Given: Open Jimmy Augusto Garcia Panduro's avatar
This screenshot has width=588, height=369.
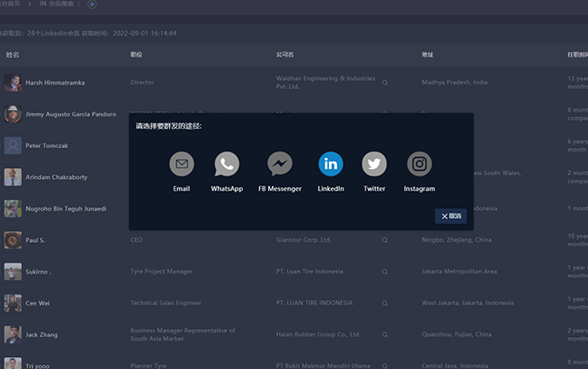Looking at the screenshot, I should pyautogui.click(x=13, y=114).
